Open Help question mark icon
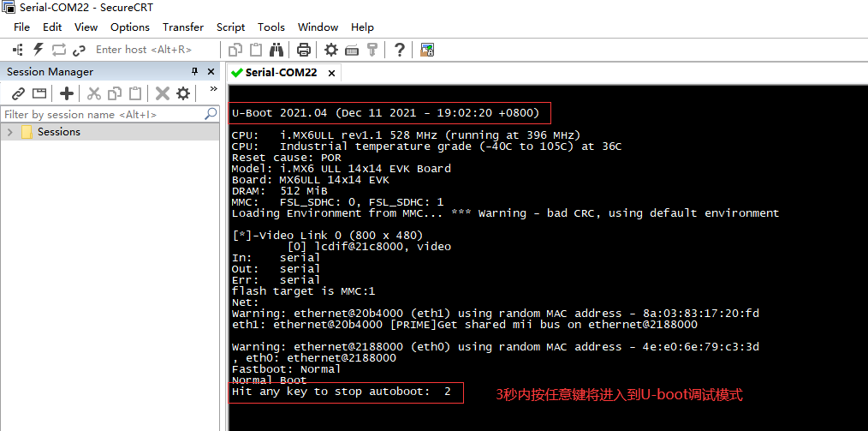The width and height of the screenshot is (868, 431). pyautogui.click(x=399, y=50)
